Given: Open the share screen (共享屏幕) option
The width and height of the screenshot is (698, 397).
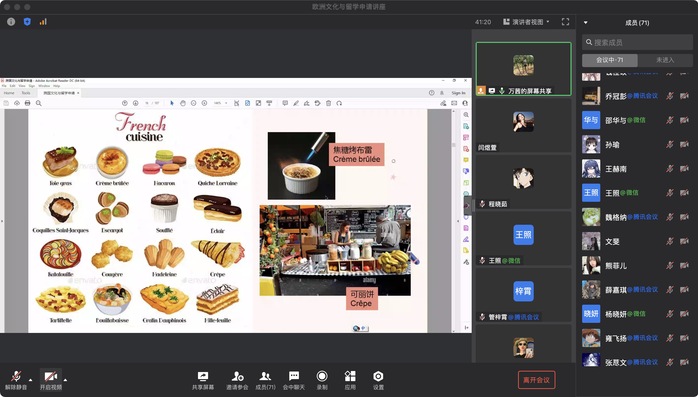Looking at the screenshot, I should pyautogui.click(x=203, y=381).
